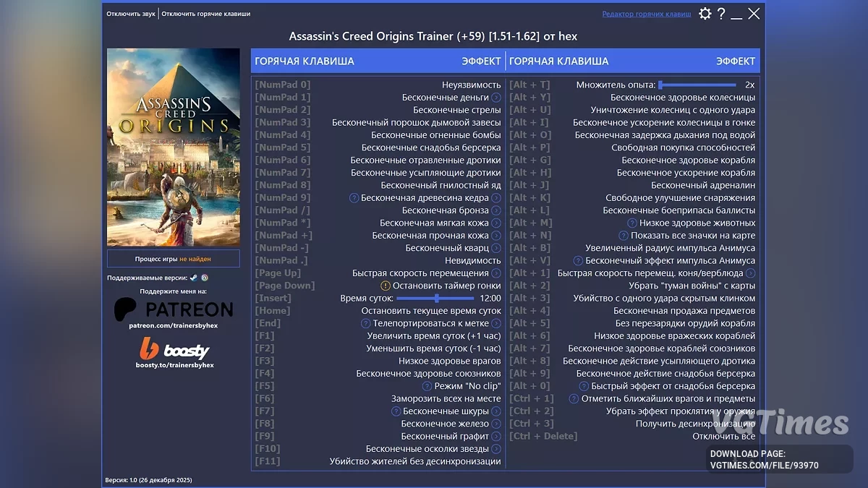Expand options arrow for Бесконечная бронза
The height and width of the screenshot is (488, 868).
tap(496, 210)
